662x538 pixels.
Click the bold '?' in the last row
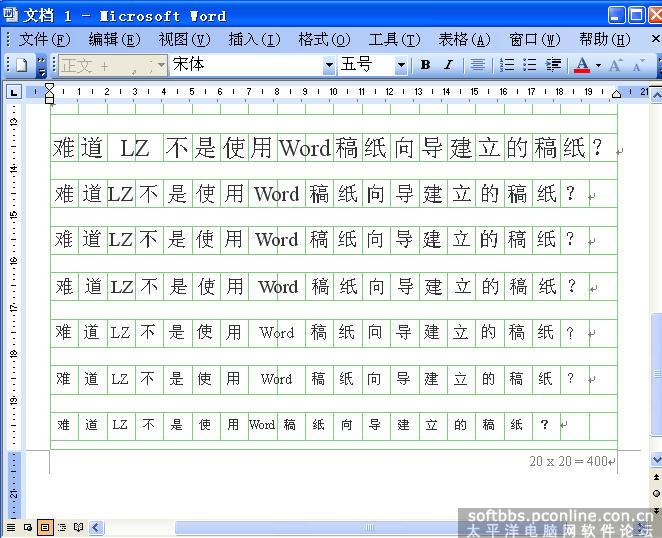545,424
